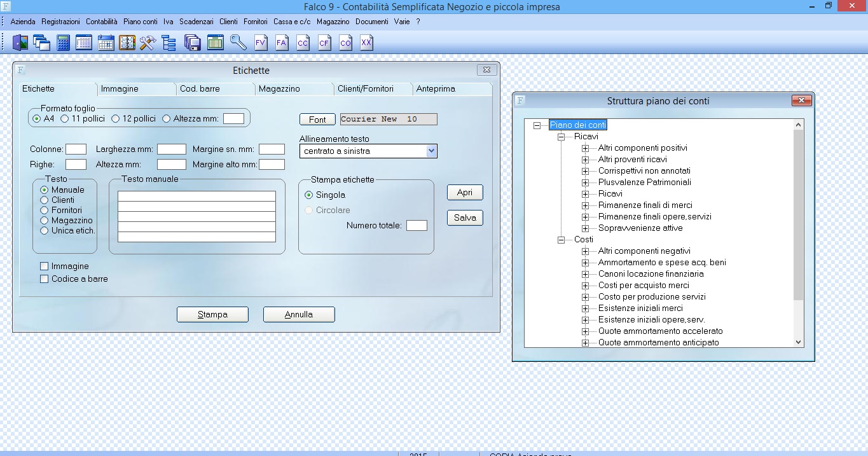Open Allineamento testo dropdown
This screenshot has width=868, height=456.
click(x=431, y=151)
